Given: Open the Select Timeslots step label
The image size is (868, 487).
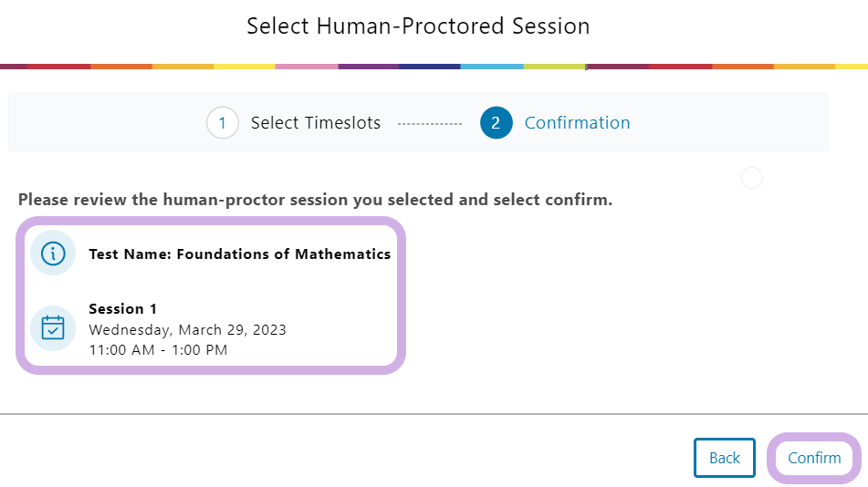Looking at the screenshot, I should point(316,123).
